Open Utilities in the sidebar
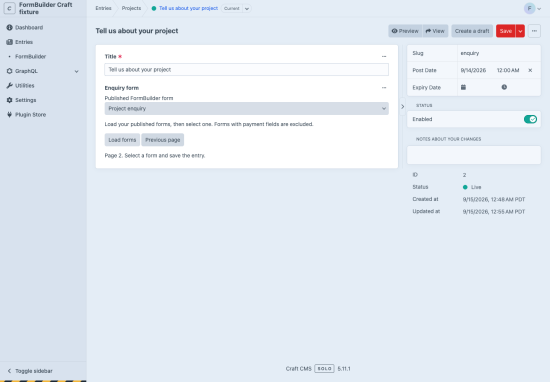Viewport: 550px width, 382px height. coord(25,86)
